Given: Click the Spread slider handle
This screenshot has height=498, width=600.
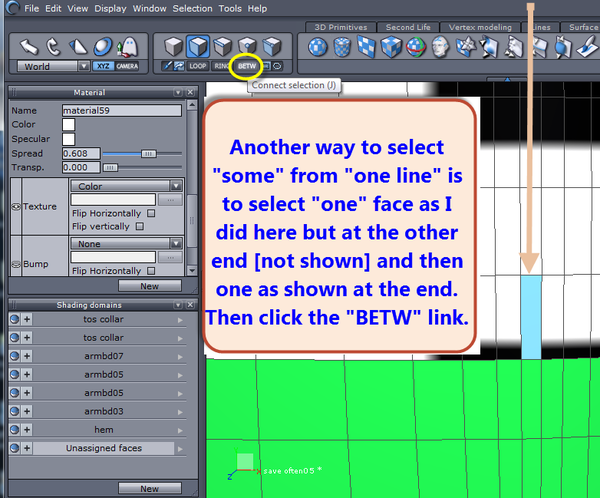Looking at the screenshot, I should [148, 153].
